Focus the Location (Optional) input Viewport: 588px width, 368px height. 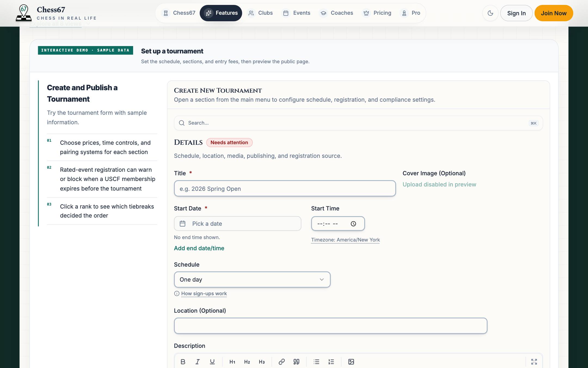[x=330, y=326]
